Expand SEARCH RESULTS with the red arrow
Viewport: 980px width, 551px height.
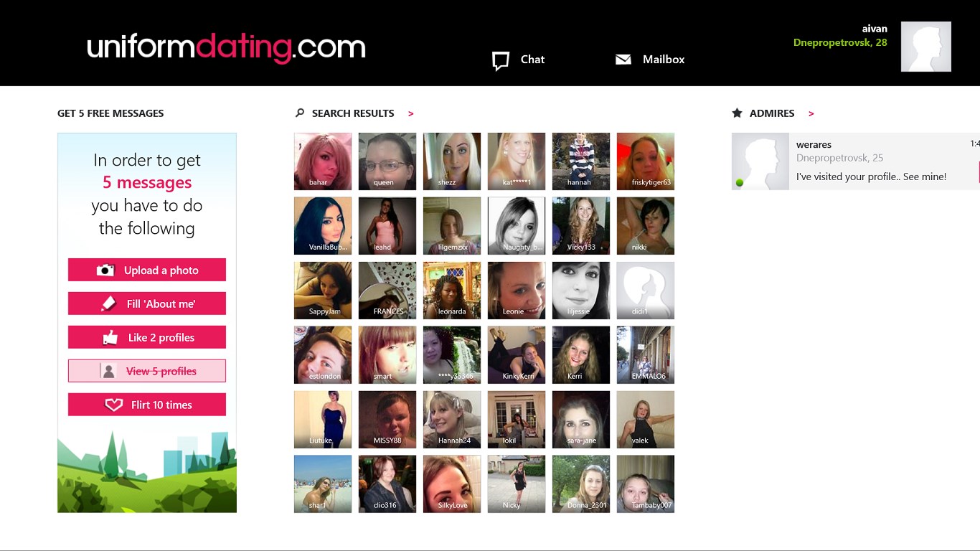click(410, 113)
